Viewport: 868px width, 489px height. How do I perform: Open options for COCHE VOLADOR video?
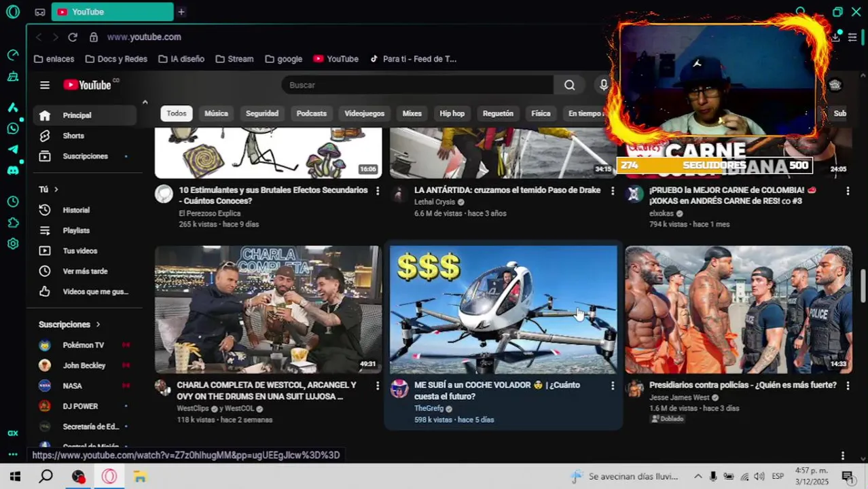613,386
